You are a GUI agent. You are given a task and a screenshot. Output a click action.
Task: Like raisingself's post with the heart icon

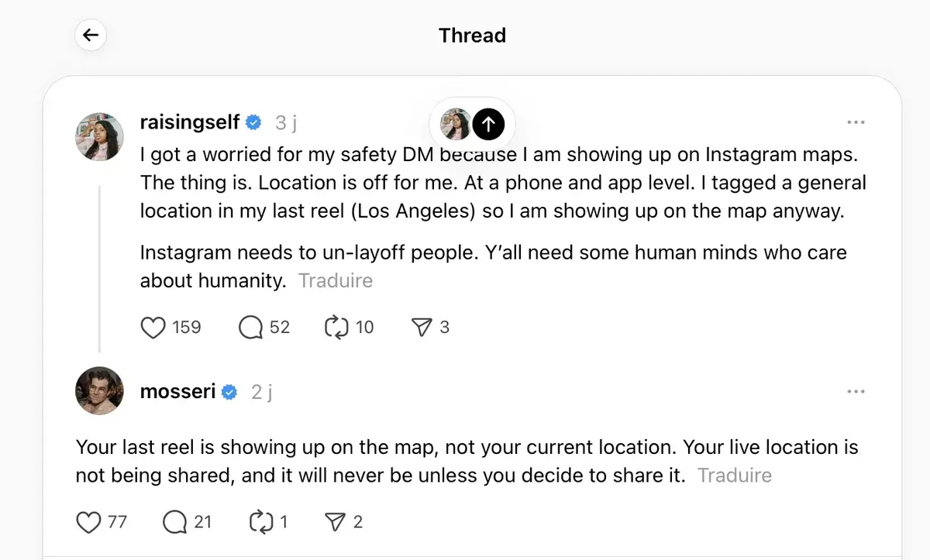click(x=152, y=327)
